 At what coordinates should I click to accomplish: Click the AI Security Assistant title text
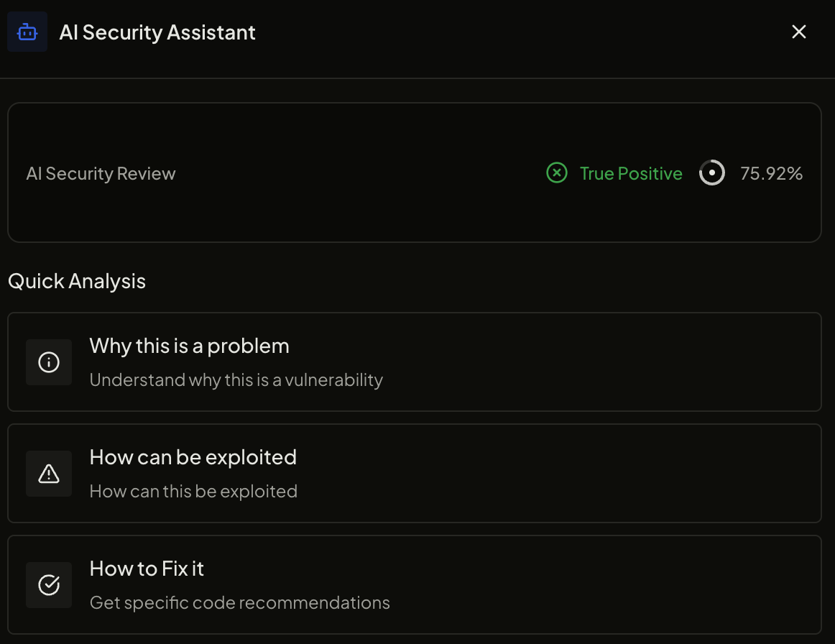157,32
